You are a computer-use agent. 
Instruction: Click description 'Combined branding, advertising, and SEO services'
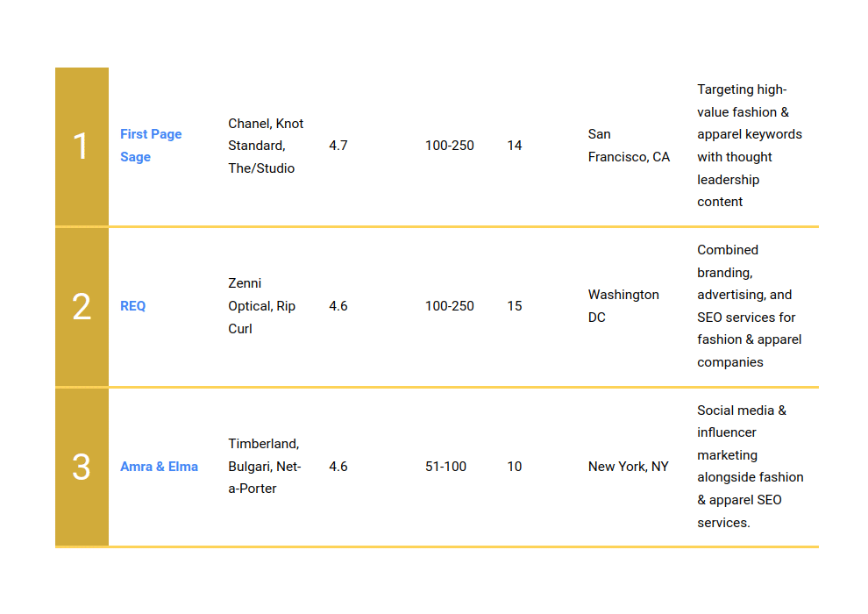(750, 306)
